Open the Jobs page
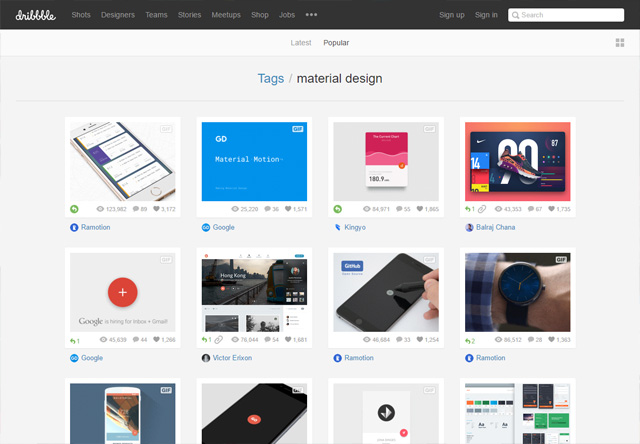 (x=287, y=15)
